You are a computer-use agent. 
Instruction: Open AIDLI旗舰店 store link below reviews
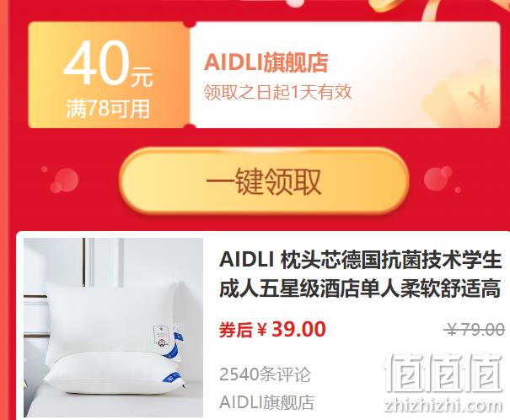click(266, 402)
